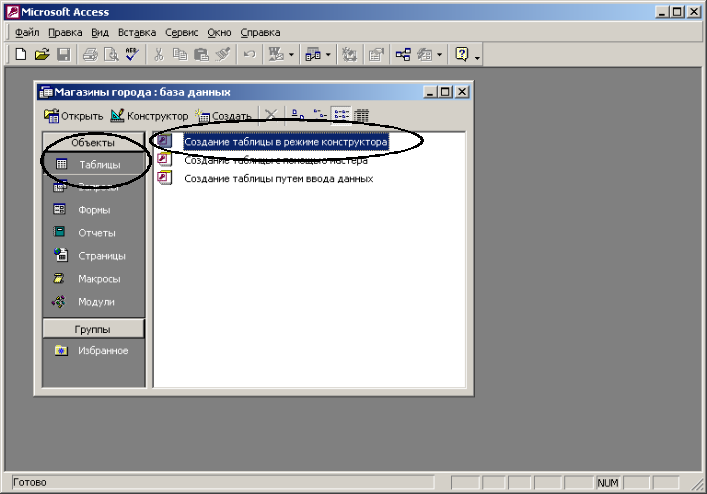Close the Магазины города database window
707x494 pixels.
[462, 92]
